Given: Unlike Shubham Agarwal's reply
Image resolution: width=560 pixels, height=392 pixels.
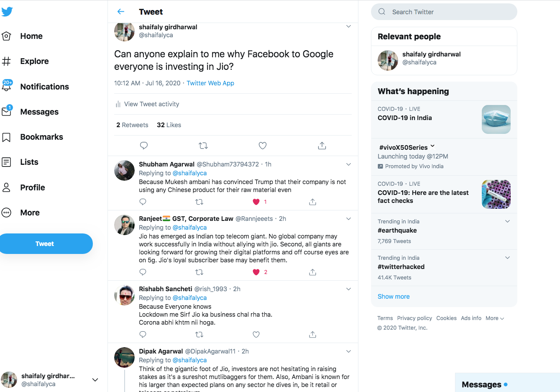Looking at the screenshot, I should click(x=256, y=202).
